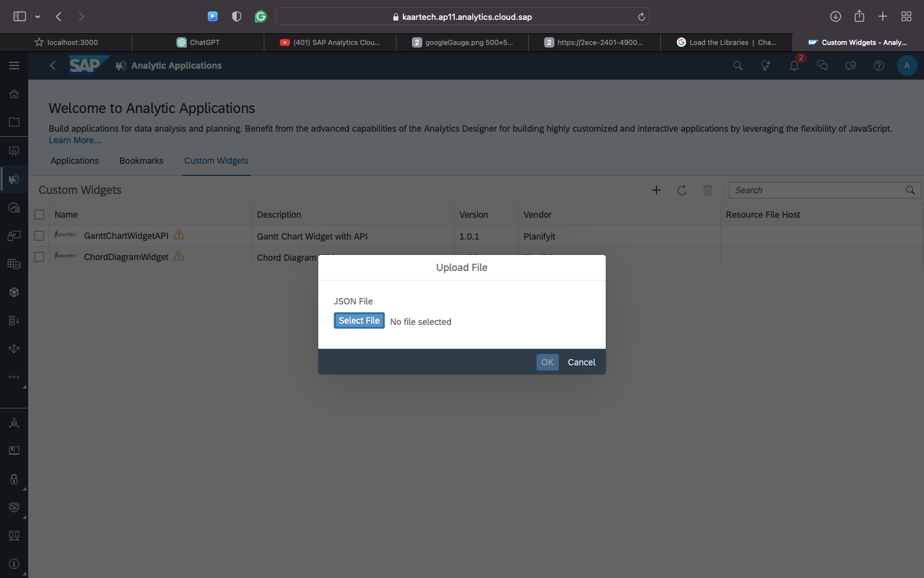This screenshot has width=924, height=578.
Task: Open the profile avatar labeled A
Action: [907, 66]
